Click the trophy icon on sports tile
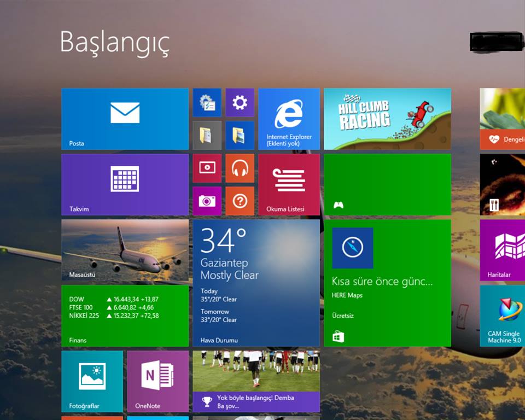The height and width of the screenshot is (420, 525). click(207, 401)
